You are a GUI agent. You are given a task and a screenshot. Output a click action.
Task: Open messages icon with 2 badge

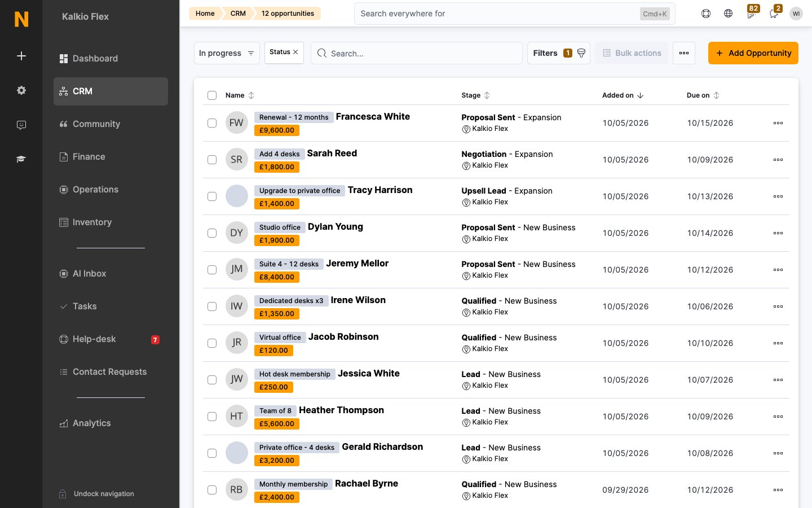tap(774, 12)
